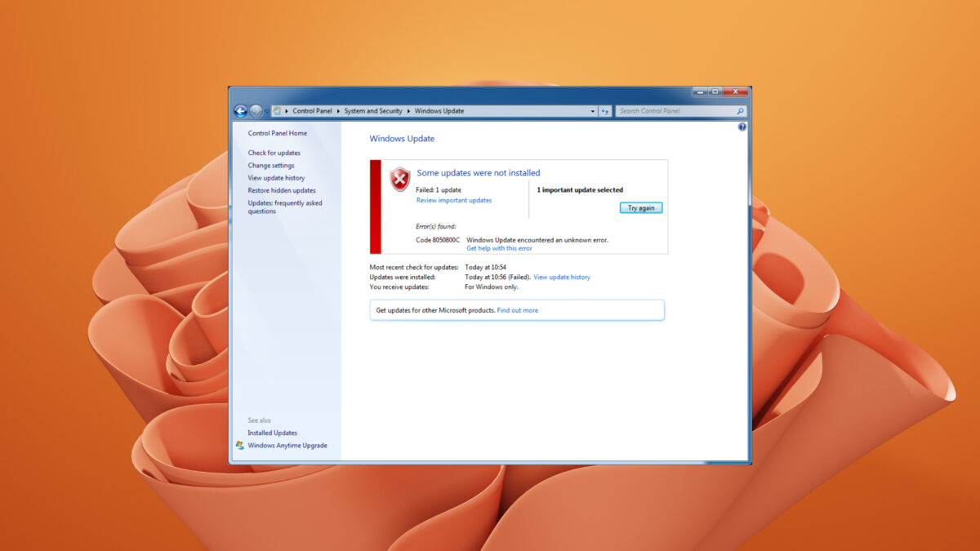Open the address bar history dropdown arrow

593,111
